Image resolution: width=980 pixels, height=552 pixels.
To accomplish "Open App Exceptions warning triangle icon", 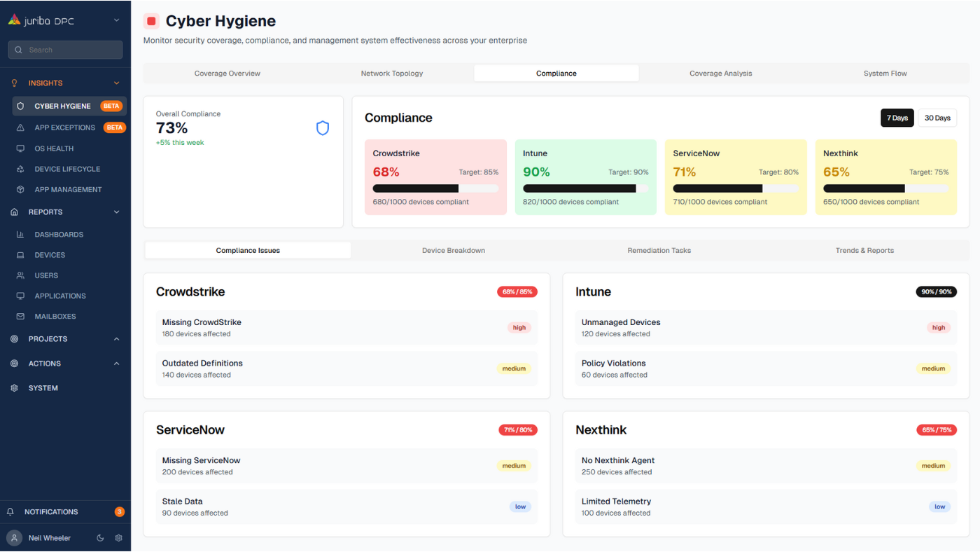I will (x=20, y=127).
